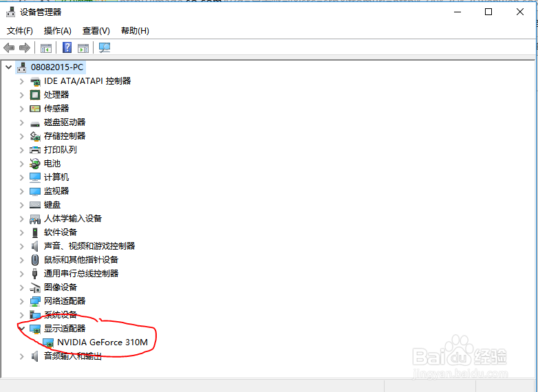Image resolution: width=538 pixels, height=392 pixels.
Task: Select the 显示适配器 tree label
Action: [65, 329]
